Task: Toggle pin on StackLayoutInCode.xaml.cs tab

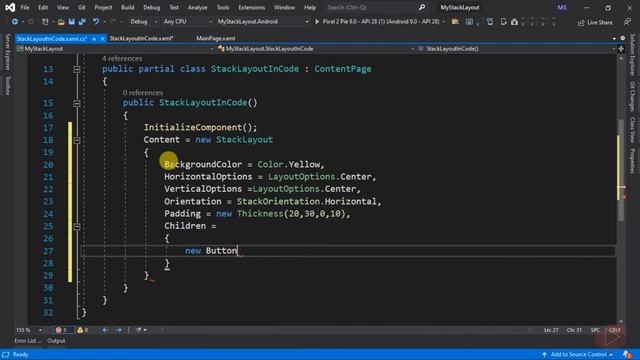Action: tap(94, 38)
